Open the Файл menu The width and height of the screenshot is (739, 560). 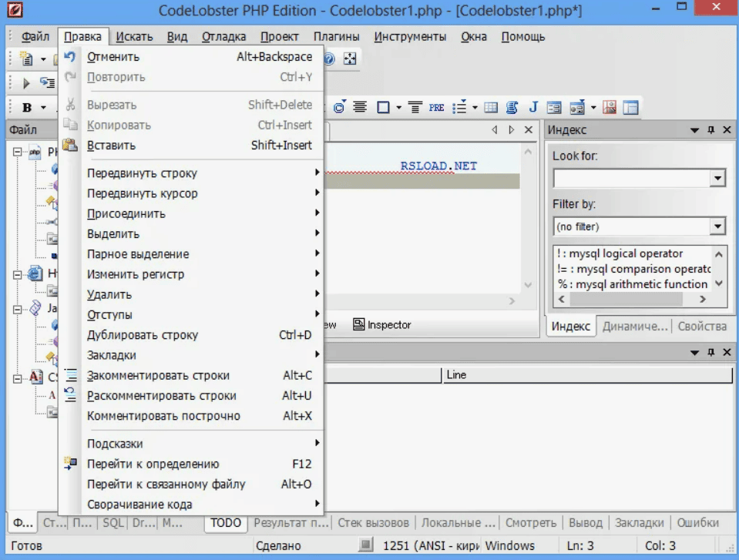[x=35, y=37]
